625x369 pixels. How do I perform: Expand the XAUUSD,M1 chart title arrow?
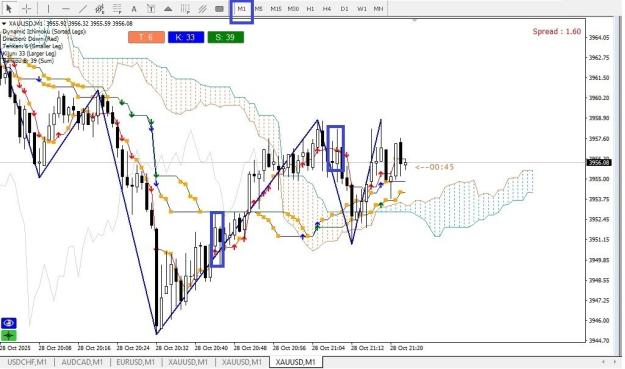(4, 24)
